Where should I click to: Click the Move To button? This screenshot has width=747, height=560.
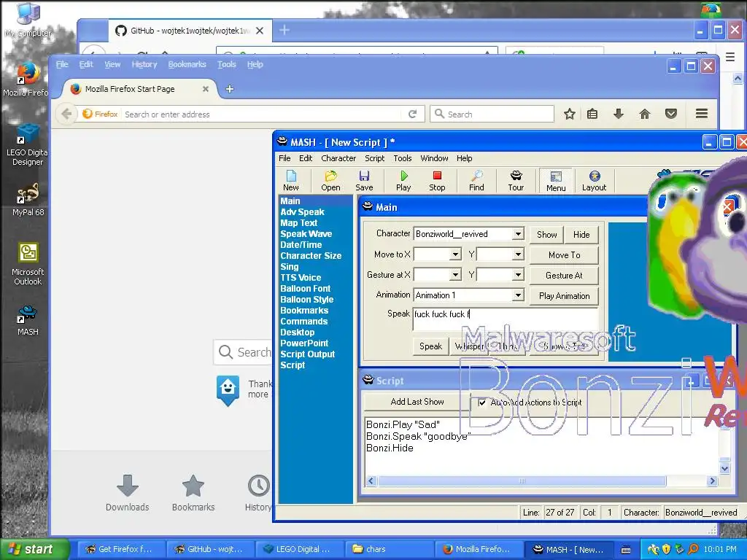(x=564, y=254)
